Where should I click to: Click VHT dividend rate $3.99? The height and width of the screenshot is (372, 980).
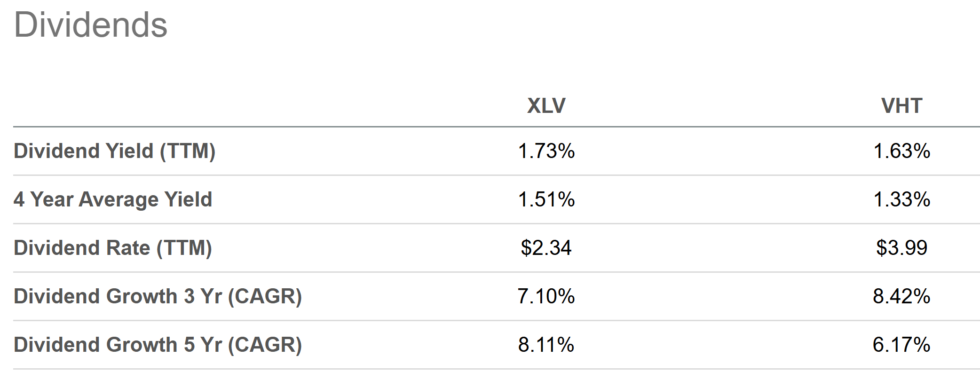coord(901,248)
